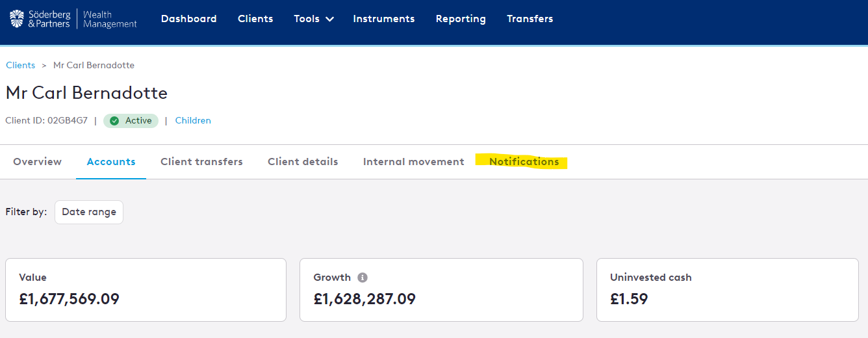
Task: Switch to the Notifications tab
Action: click(524, 162)
